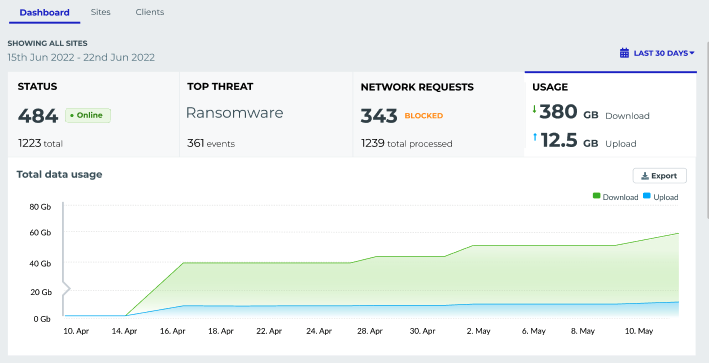
Task: Open the Last 30 Days date dropdown
Action: 657,53
